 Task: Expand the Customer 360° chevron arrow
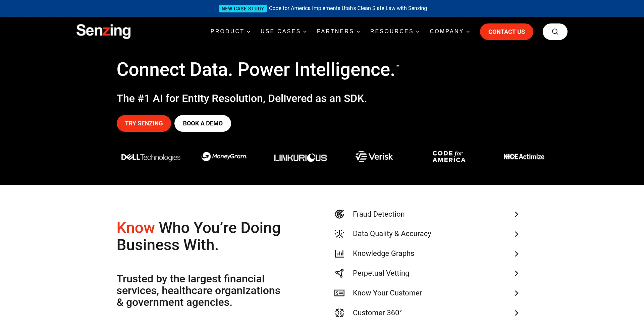click(517, 313)
